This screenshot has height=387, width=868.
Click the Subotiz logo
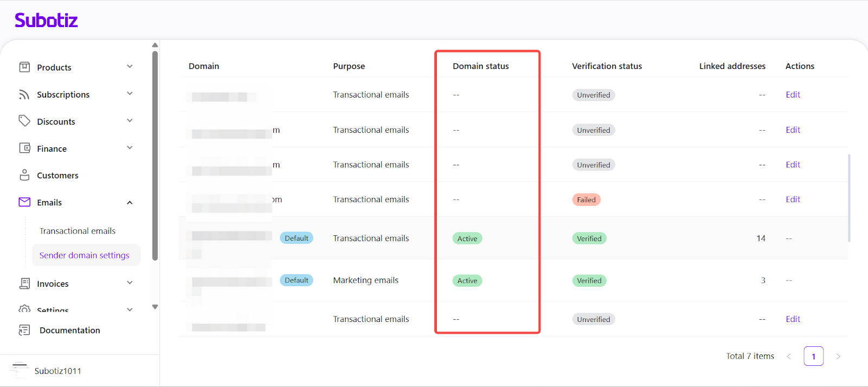coord(46,21)
